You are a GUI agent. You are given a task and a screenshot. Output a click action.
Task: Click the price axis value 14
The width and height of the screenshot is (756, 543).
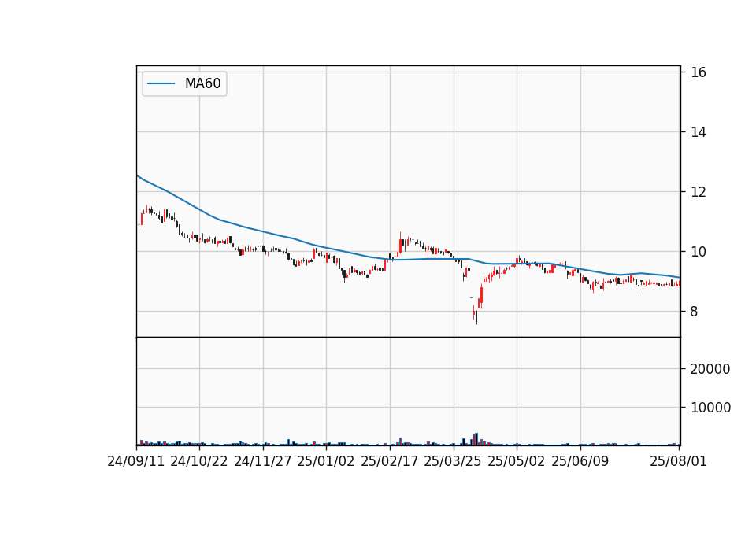tap(699, 132)
